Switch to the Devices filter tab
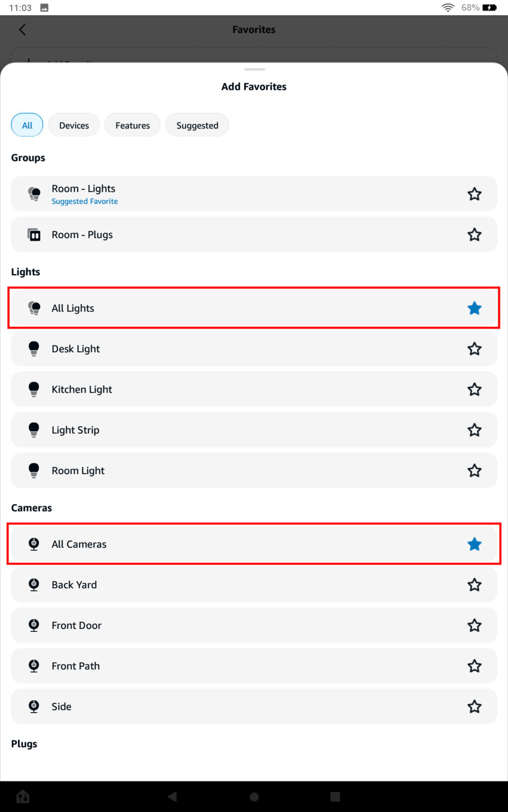The image size is (508, 812). pyautogui.click(x=74, y=125)
